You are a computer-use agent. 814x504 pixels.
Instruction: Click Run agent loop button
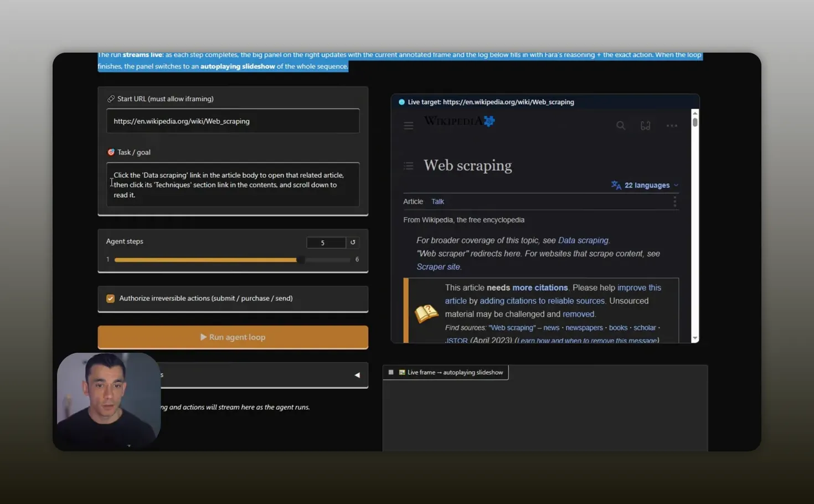pos(233,337)
